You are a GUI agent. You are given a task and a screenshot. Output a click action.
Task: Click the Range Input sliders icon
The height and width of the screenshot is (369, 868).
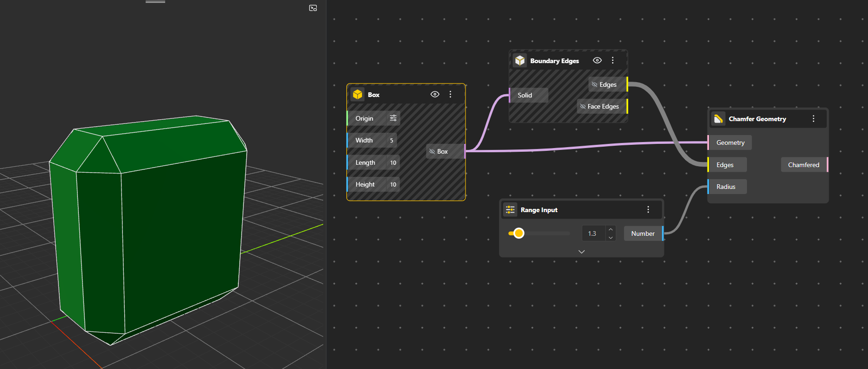click(511, 210)
